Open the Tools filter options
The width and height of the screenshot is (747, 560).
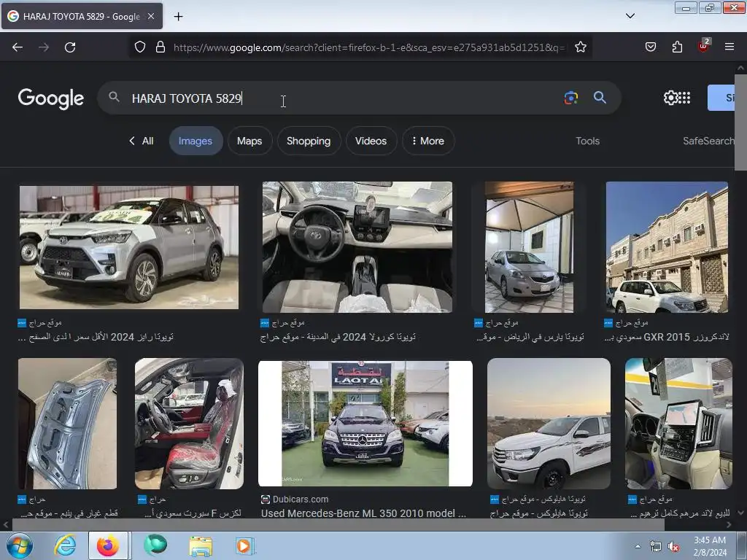(587, 141)
